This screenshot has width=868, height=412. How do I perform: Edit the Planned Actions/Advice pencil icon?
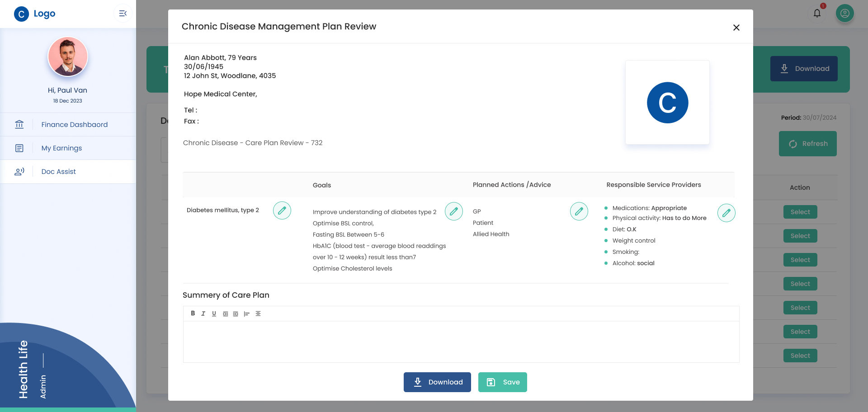[x=579, y=211]
